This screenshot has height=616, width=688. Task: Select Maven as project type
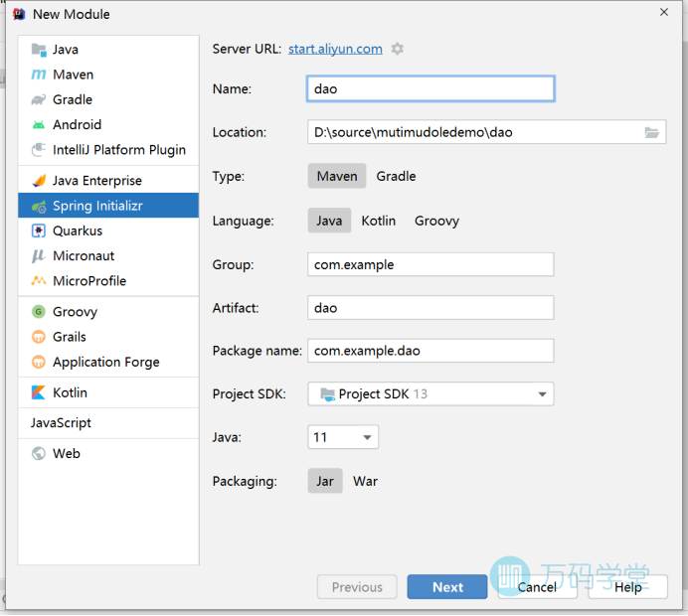click(337, 176)
